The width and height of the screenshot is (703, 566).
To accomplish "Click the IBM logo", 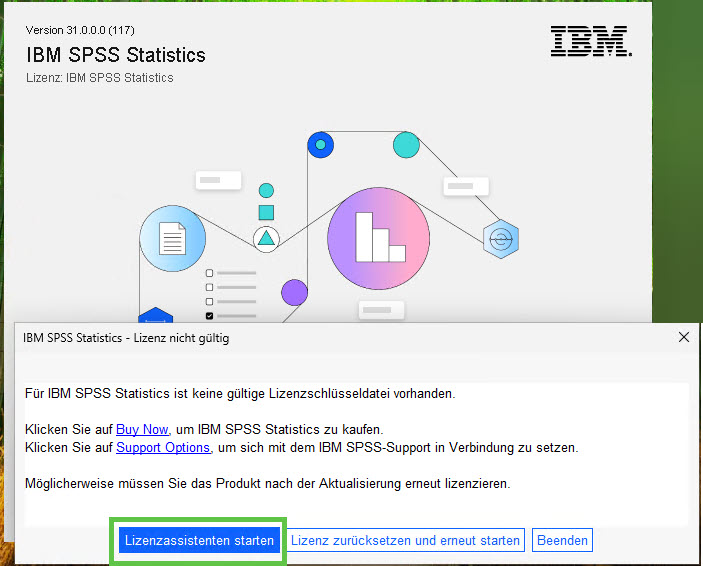I will click(x=590, y=41).
